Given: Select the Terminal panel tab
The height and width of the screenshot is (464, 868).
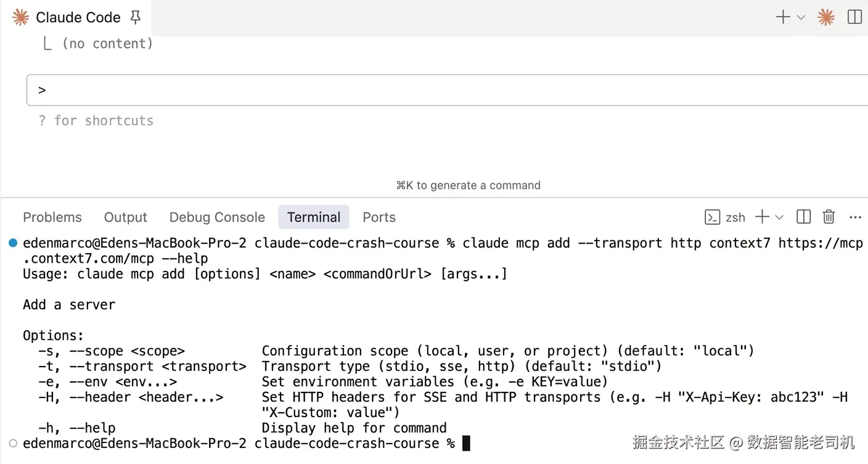Looking at the screenshot, I should [314, 217].
